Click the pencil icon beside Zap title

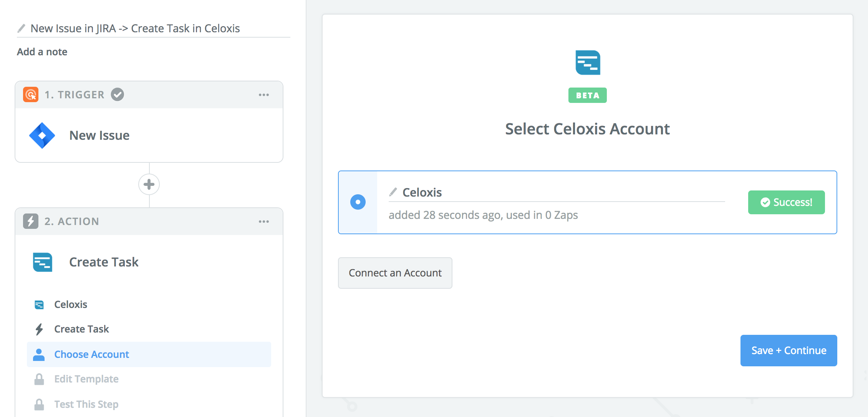click(x=22, y=28)
